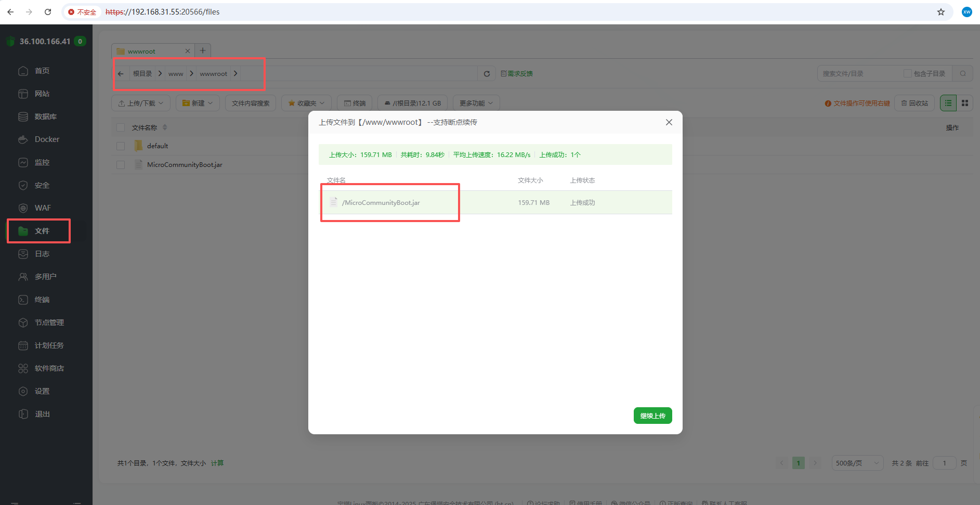Add a new file tab with plus icon

pyautogui.click(x=203, y=50)
